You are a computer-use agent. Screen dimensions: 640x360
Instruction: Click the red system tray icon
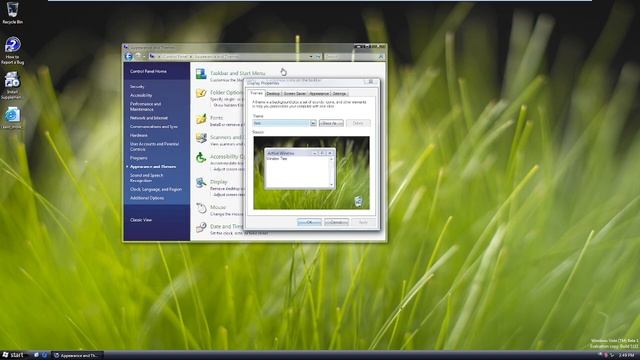point(606,356)
